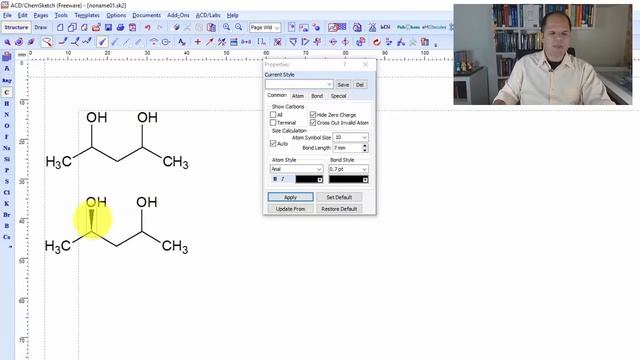Select the Up Stereo Bonds wedge tool
Viewport: 640px width, 360px height.
click(x=102, y=42)
